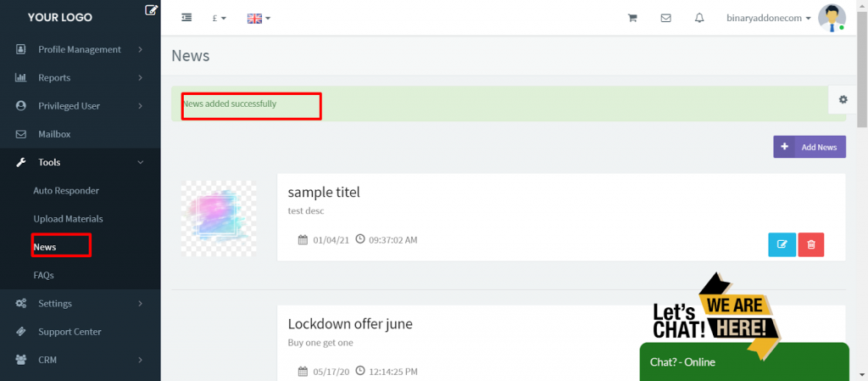
Task: Click the user avatar picture
Action: coord(832,18)
